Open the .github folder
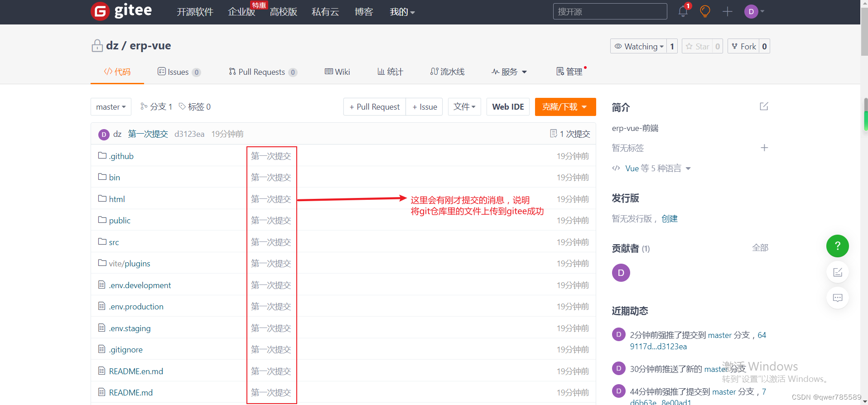Viewport: 868px width, 405px height. click(x=121, y=156)
